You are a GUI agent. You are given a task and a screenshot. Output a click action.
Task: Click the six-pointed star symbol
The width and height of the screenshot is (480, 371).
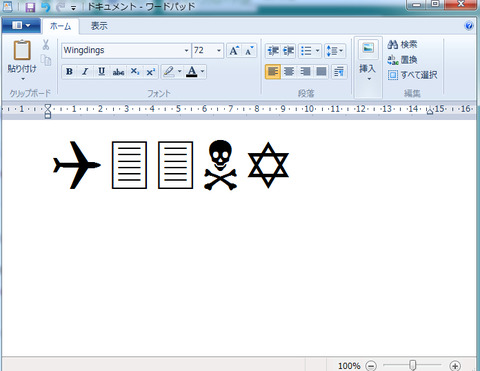[x=268, y=165]
